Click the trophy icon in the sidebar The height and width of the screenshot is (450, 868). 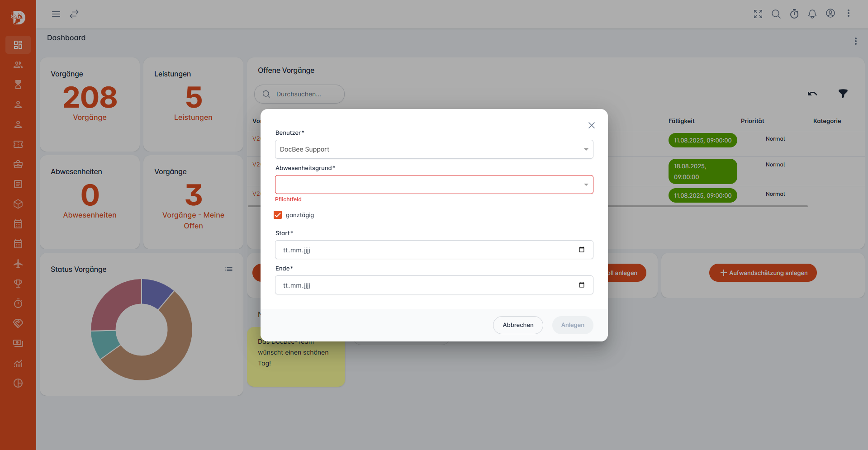(18, 284)
